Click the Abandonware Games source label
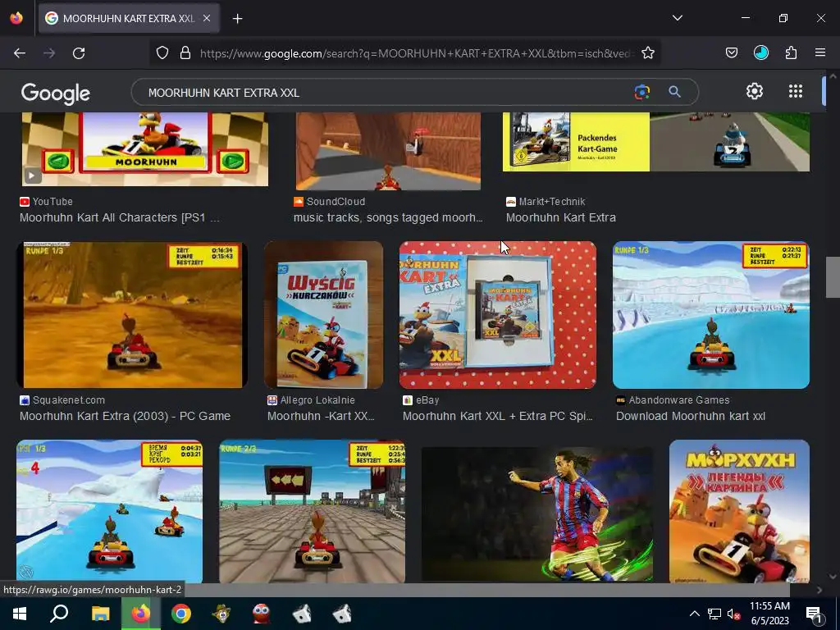This screenshot has width=840, height=630. [x=678, y=399]
